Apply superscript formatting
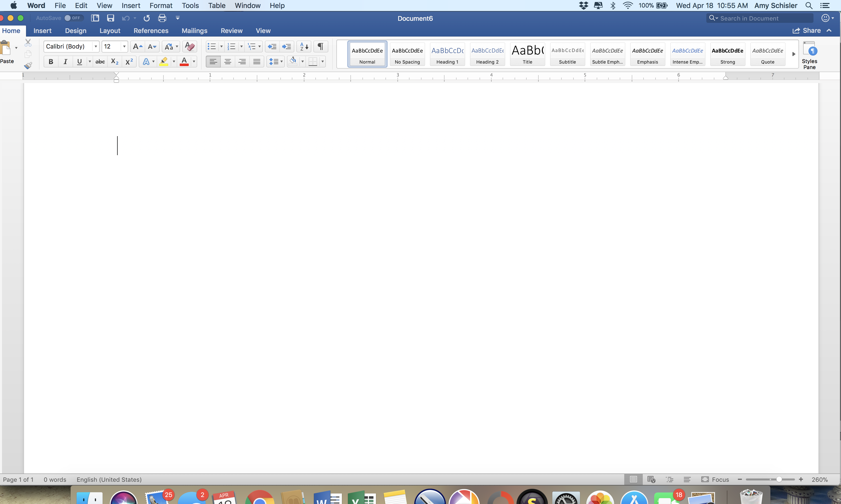841x504 pixels. coord(129,62)
